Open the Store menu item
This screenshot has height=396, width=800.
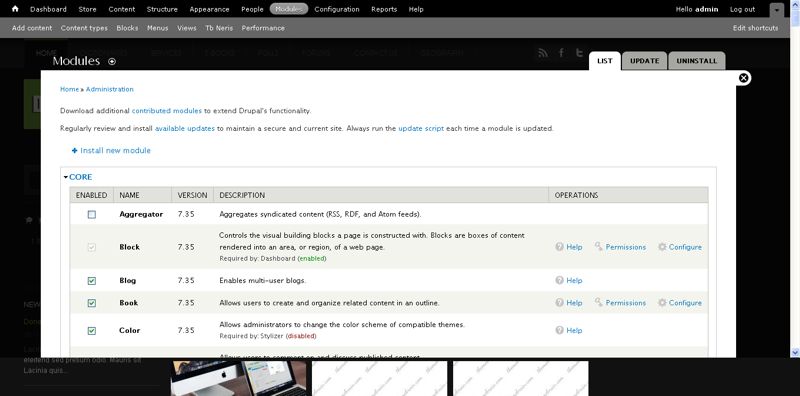click(88, 9)
